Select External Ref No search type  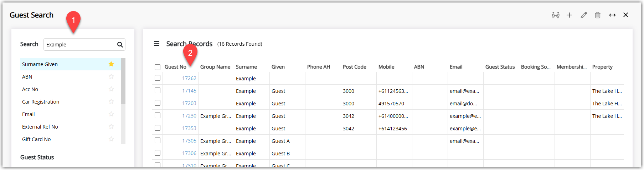pyautogui.click(x=71, y=127)
